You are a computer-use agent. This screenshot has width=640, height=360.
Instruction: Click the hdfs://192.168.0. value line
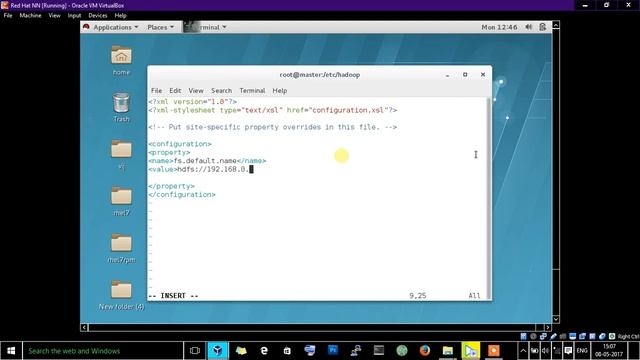tap(201, 169)
